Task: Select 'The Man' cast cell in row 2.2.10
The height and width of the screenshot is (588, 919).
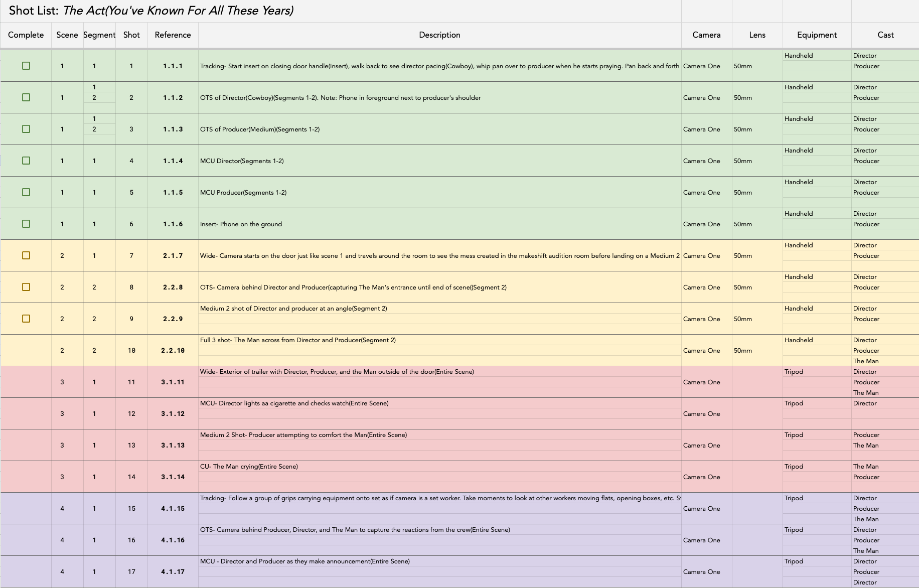Action: tap(885, 361)
